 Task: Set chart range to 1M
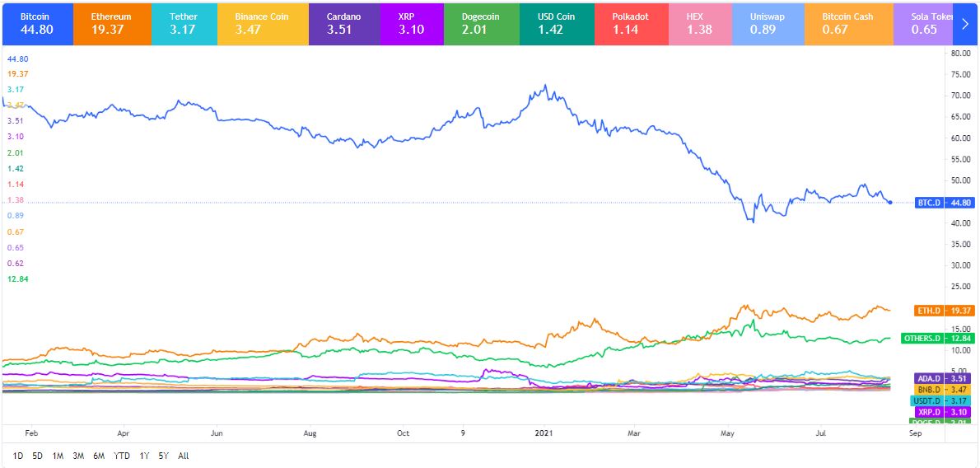[x=58, y=456]
